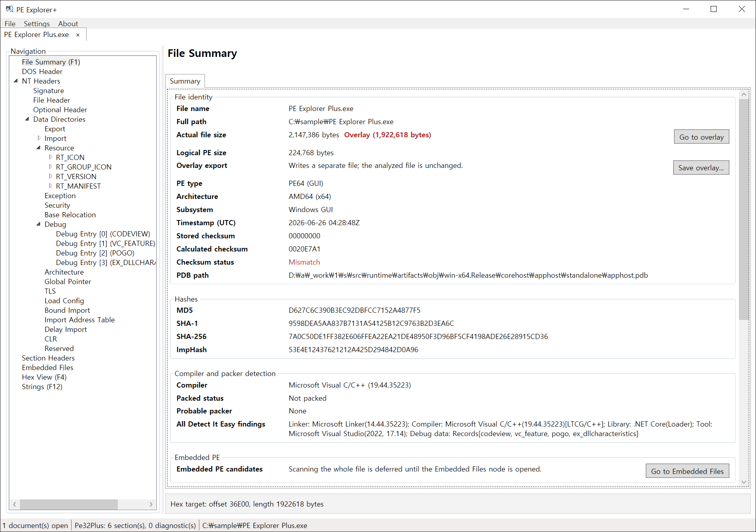The image size is (756, 532).
Task: Click the navigation tree scroll right arrow
Action: (x=151, y=504)
